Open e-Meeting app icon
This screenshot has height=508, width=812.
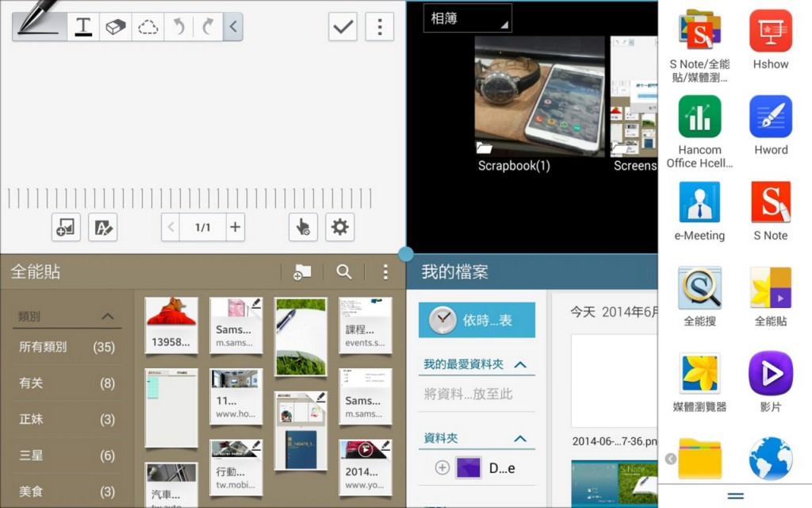699,211
